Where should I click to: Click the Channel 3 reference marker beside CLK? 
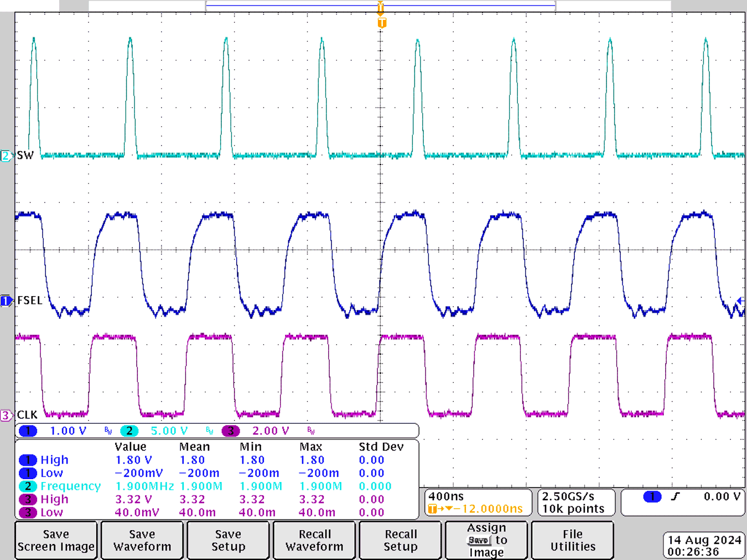pyautogui.click(x=6, y=414)
